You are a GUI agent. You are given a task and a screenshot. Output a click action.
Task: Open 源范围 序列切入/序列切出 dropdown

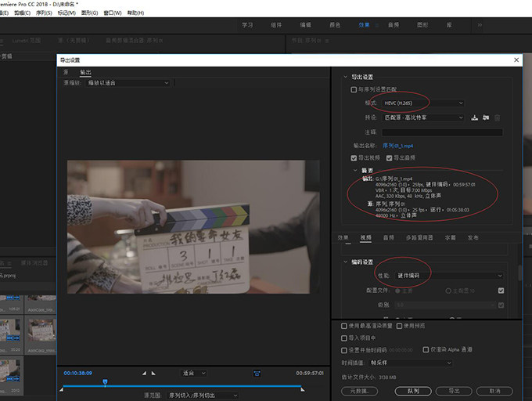tap(203, 396)
